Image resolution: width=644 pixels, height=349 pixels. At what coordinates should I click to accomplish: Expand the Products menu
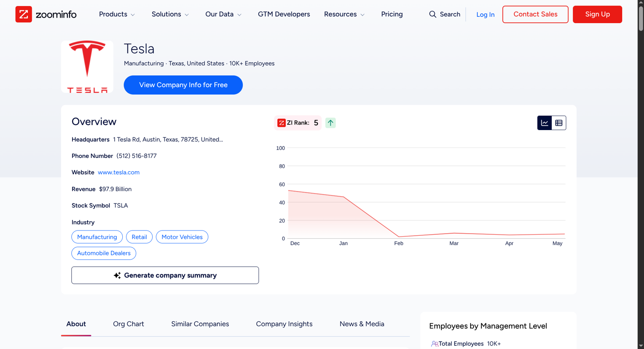(x=117, y=14)
